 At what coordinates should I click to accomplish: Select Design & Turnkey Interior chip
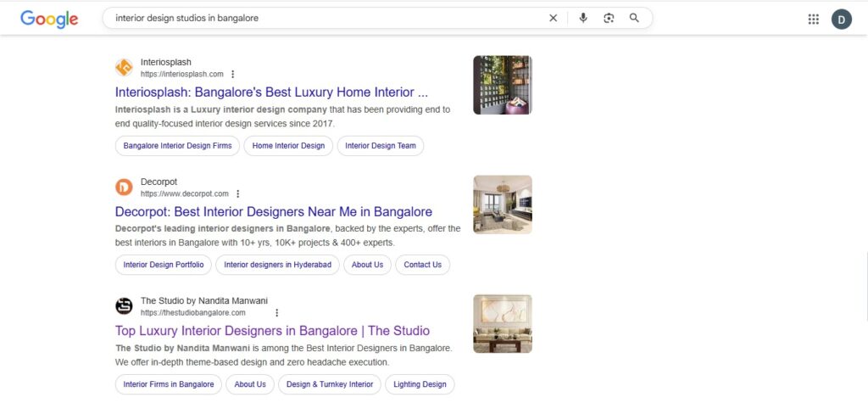coord(330,384)
